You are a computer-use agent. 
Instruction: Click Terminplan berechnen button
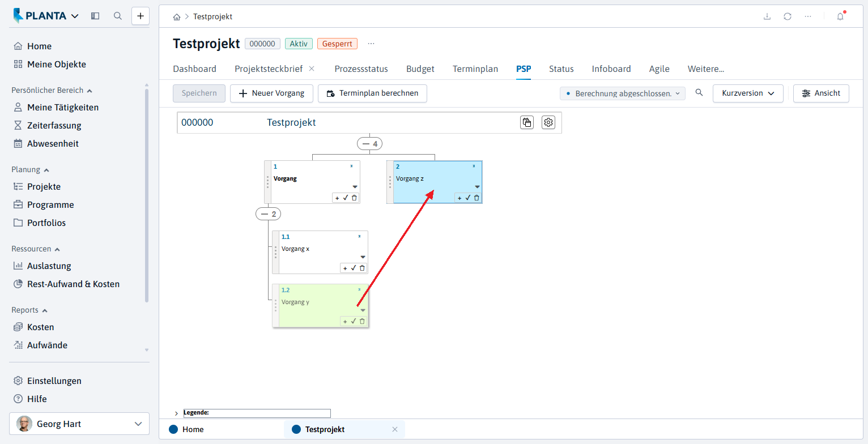[372, 93]
